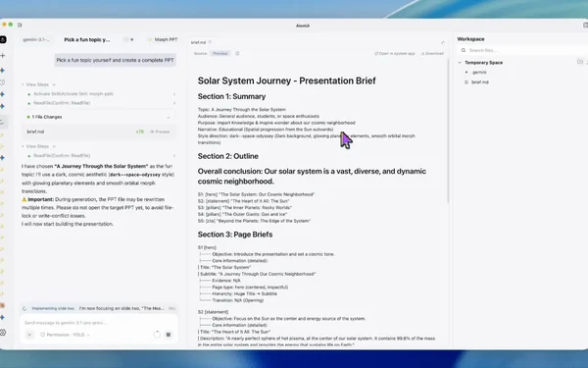This screenshot has height=368, width=588.
Task: Expand the first View Steps section
Action: pos(39,84)
